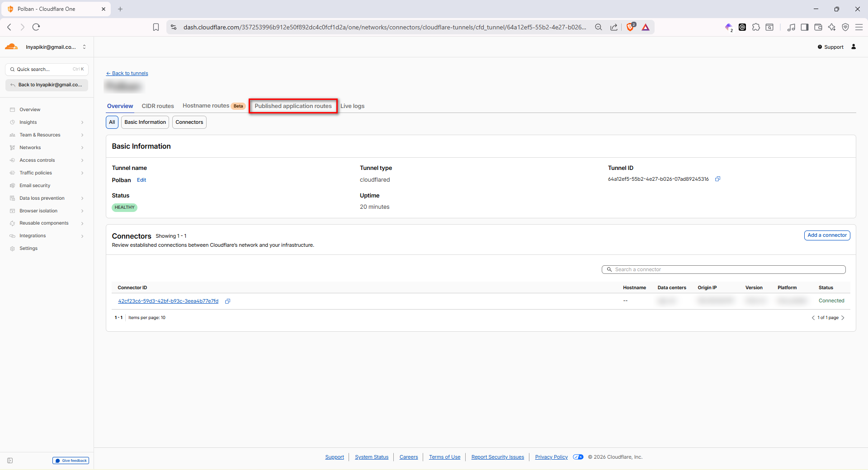Click the sidebar collapse icon

point(10,461)
